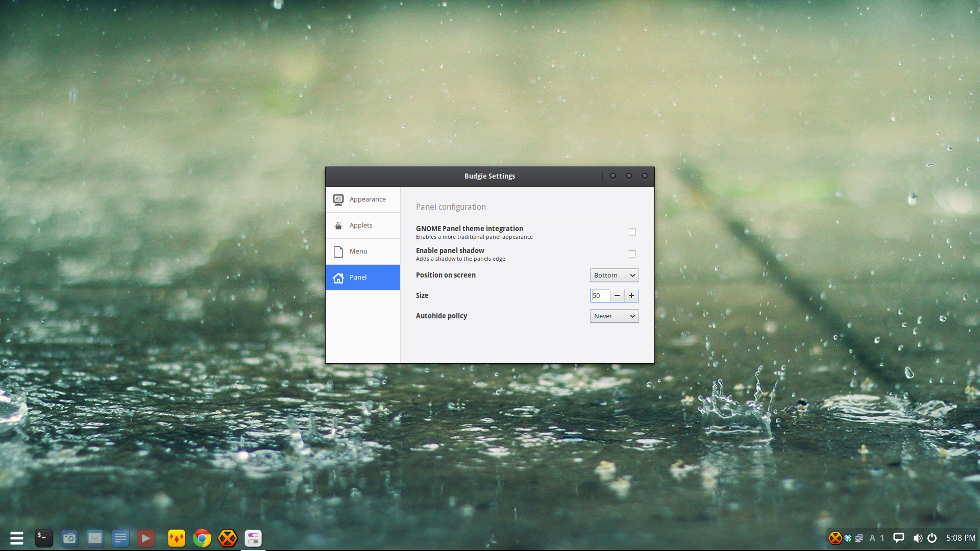Click 'Adds a shadow to the panels edge' text
This screenshot has width=980, height=551.
pos(460,259)
